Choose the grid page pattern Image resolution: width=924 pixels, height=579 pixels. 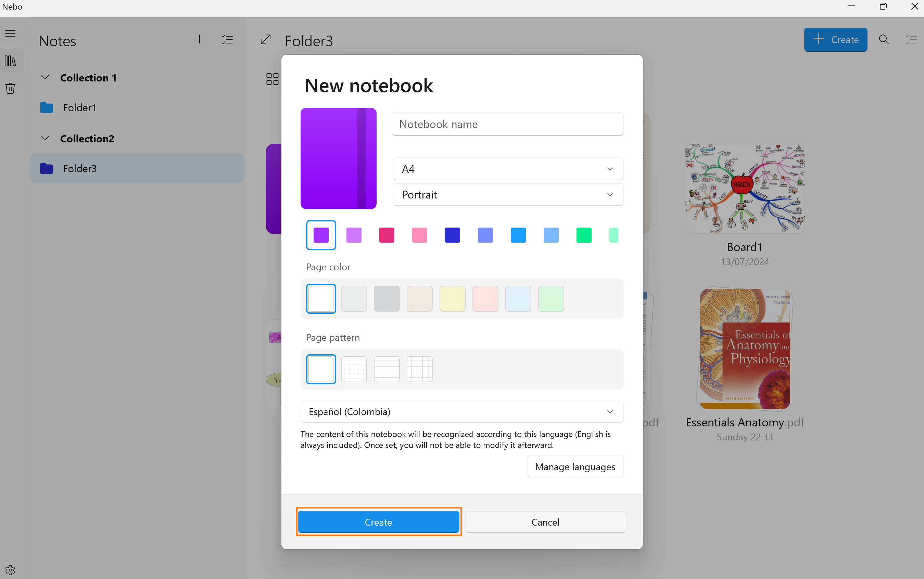419,369
